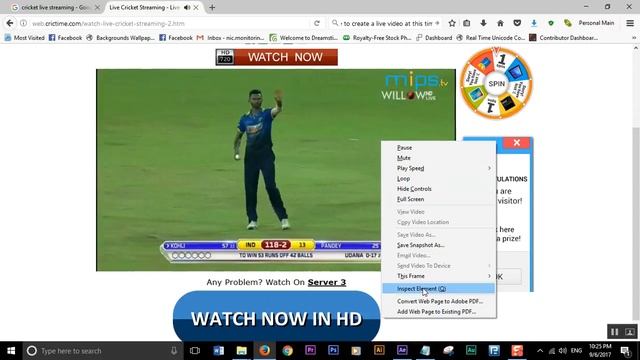Open the Dashboard bookmark
Image resolution: width=640 pixels, height=360 pixels.
[434, 38]
